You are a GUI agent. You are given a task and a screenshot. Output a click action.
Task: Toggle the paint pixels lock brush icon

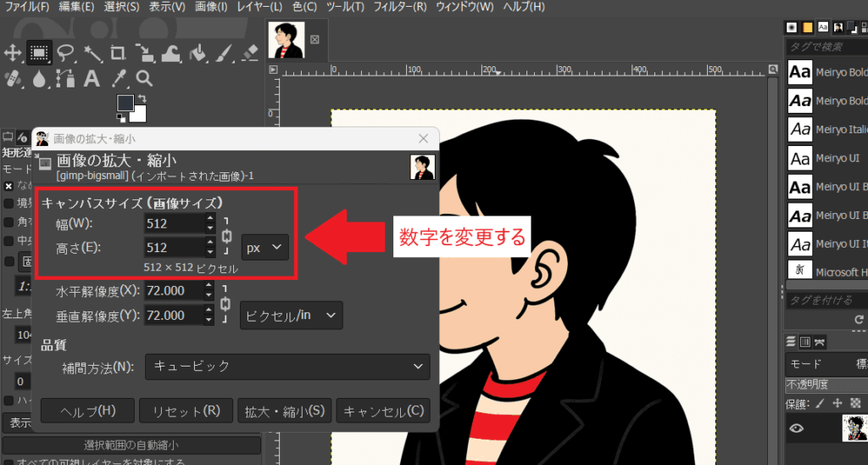click(x=820, y=403)
